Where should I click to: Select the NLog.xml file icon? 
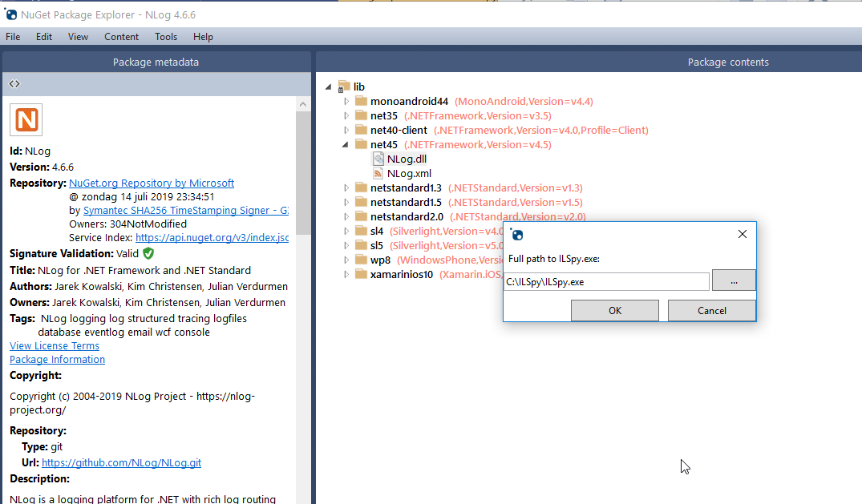(378, 174)
